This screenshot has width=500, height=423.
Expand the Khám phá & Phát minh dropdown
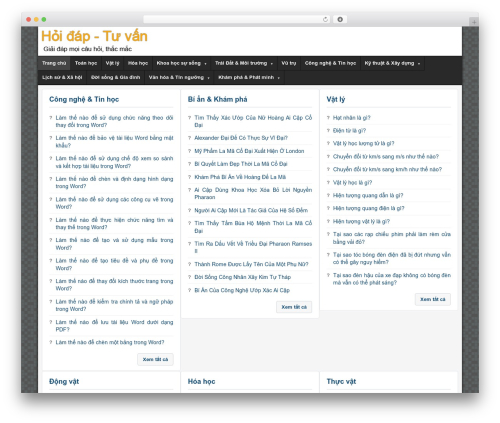coord(249,77)
